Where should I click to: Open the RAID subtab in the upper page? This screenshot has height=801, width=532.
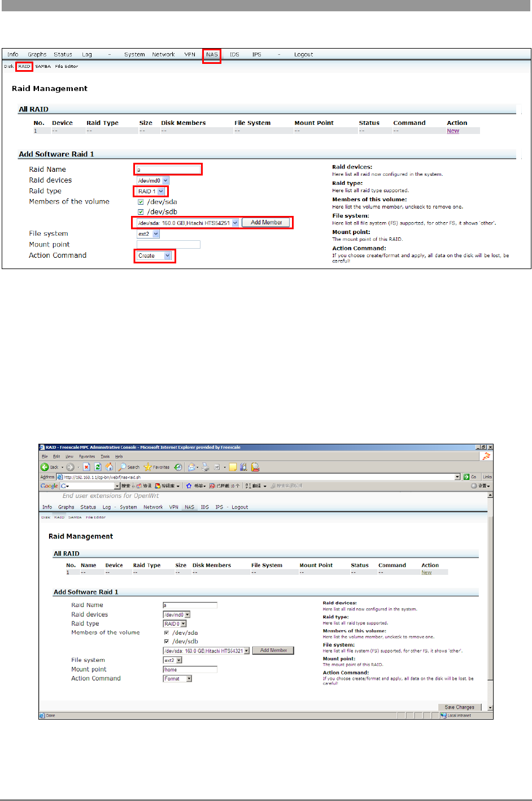pyautogui.click(x=24, y=66)
